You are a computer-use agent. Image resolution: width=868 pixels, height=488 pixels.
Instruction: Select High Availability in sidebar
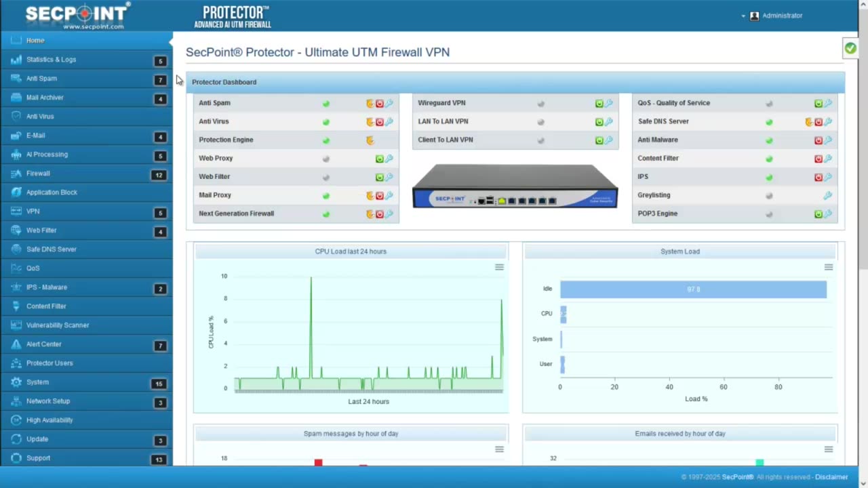(x=86, y=420)
